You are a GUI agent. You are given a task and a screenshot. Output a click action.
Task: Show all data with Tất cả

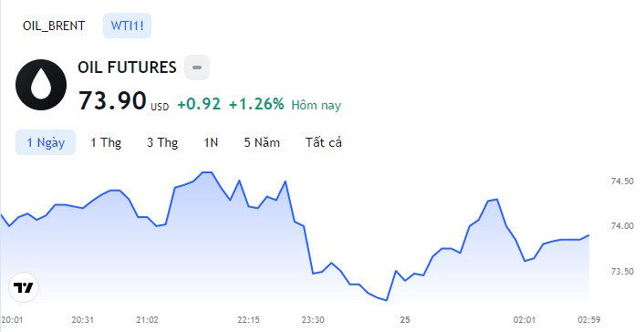[324, 142]
